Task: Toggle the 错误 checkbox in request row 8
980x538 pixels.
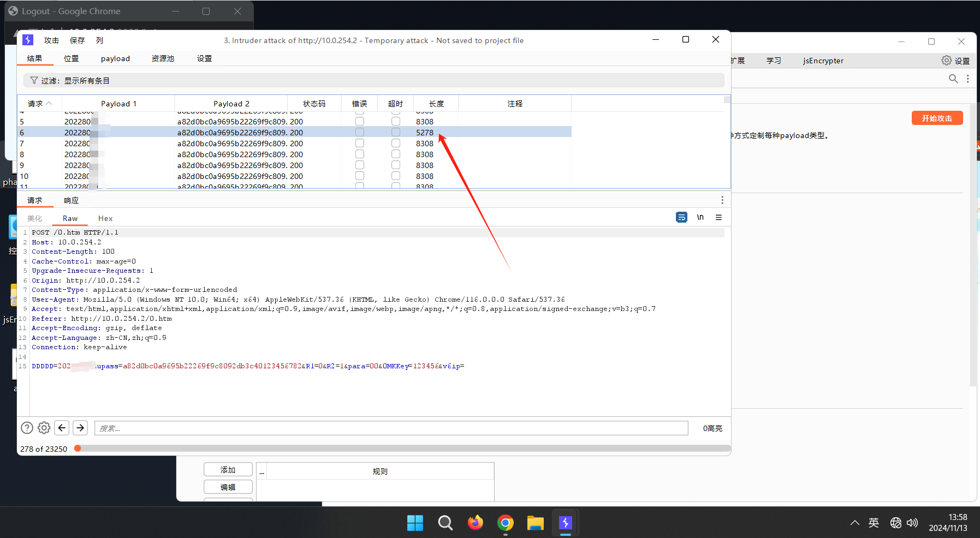Action: (x=360, y=154)
